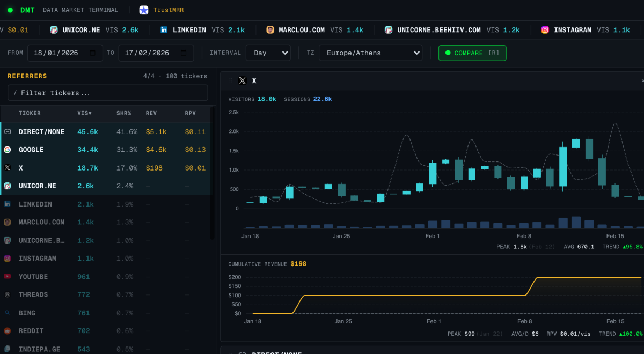Click the Filter tickers input field
Viewport: 644px width, 354px height.
107,93
